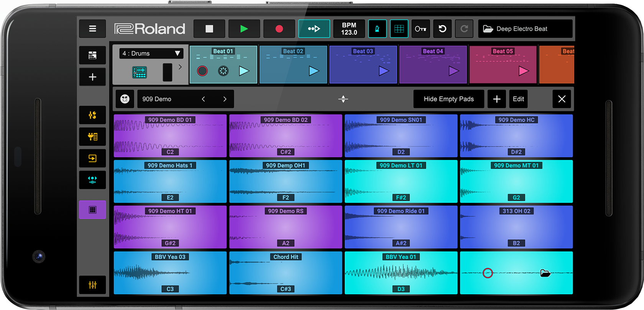
Task: Trigger the 909 Demo MT 01 pad
Action: (x=516, y=181)
